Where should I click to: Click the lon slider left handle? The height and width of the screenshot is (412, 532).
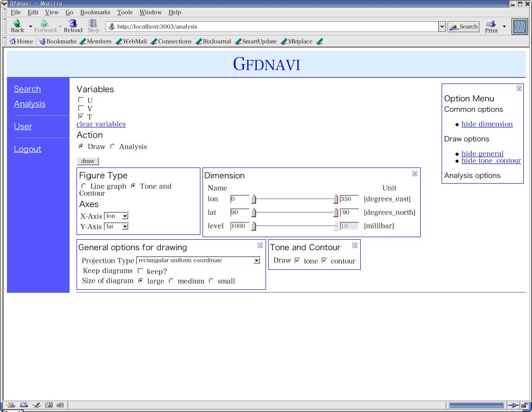click(x=253, y=199)
